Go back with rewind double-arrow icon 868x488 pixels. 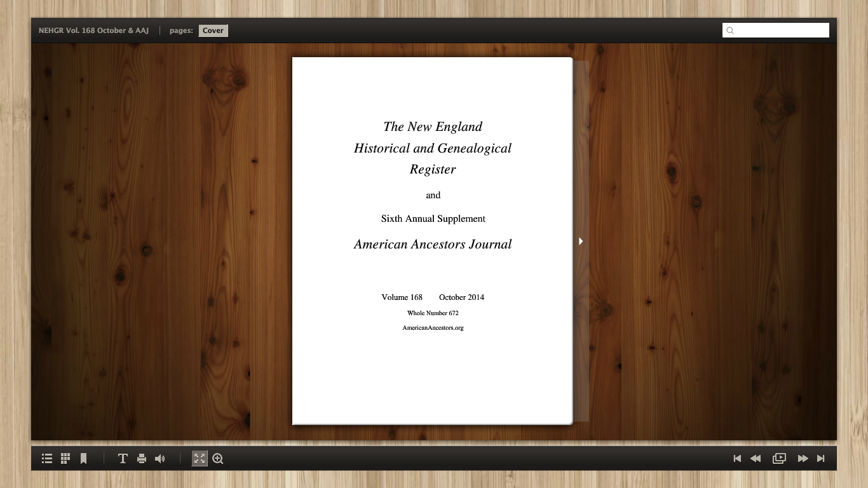(x=756, y=459)
